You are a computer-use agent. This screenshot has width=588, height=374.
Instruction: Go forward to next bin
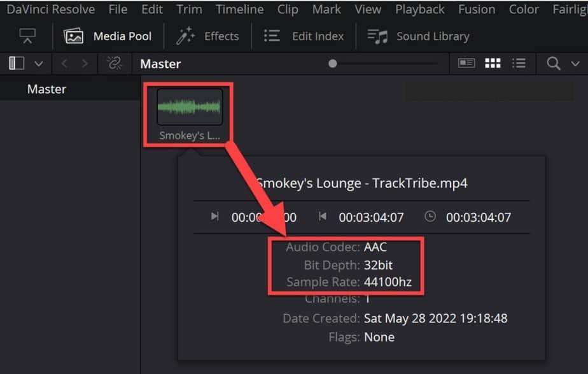(85, 64)
